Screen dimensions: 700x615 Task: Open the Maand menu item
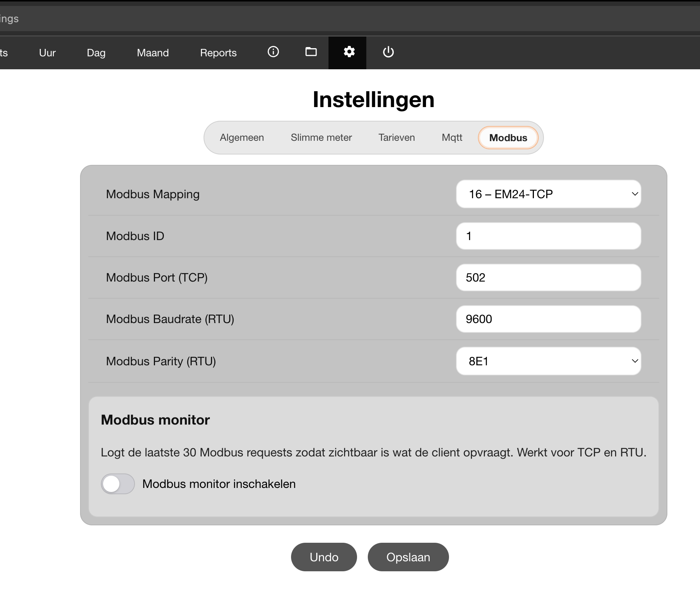click(153, 53)
